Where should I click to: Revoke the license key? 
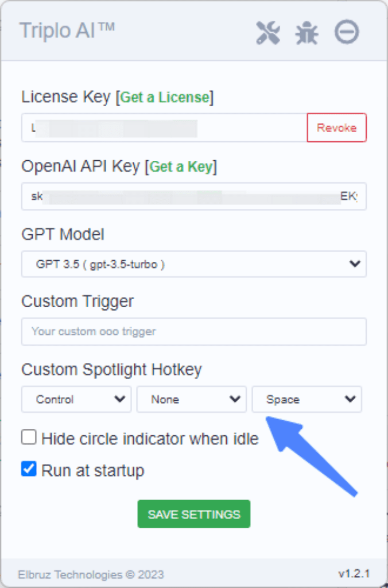coord(337,127)
